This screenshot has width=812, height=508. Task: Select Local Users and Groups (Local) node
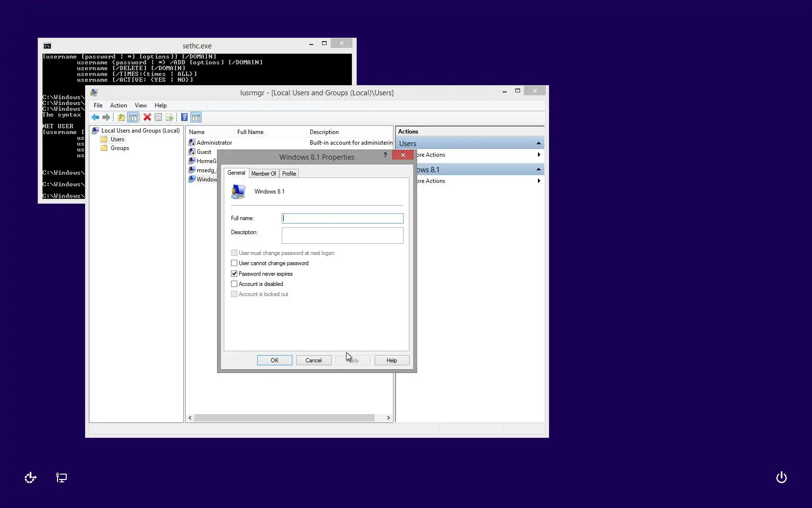tap(140, 131)
